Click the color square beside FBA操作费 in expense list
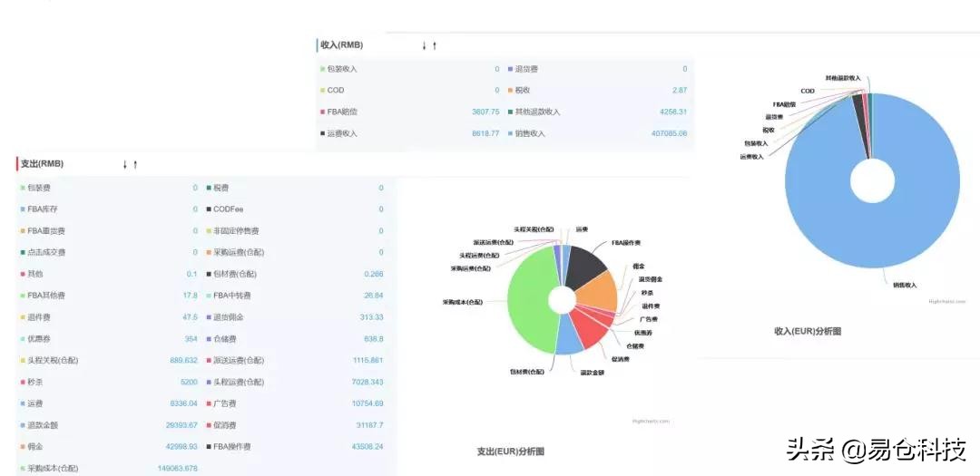The height and width of the screenshot is (476, 980). pos(208,447)
